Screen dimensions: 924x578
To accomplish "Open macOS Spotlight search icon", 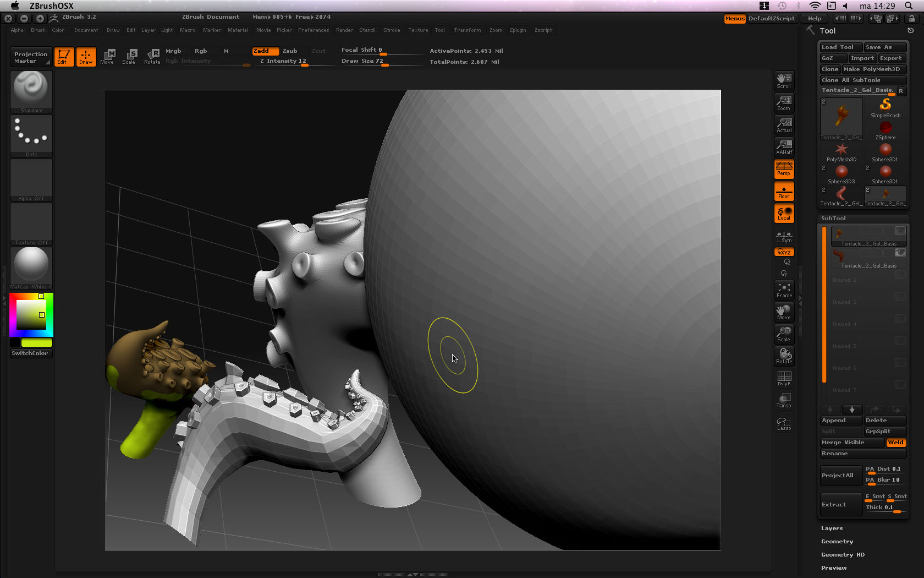I will [x=909, y=6].
